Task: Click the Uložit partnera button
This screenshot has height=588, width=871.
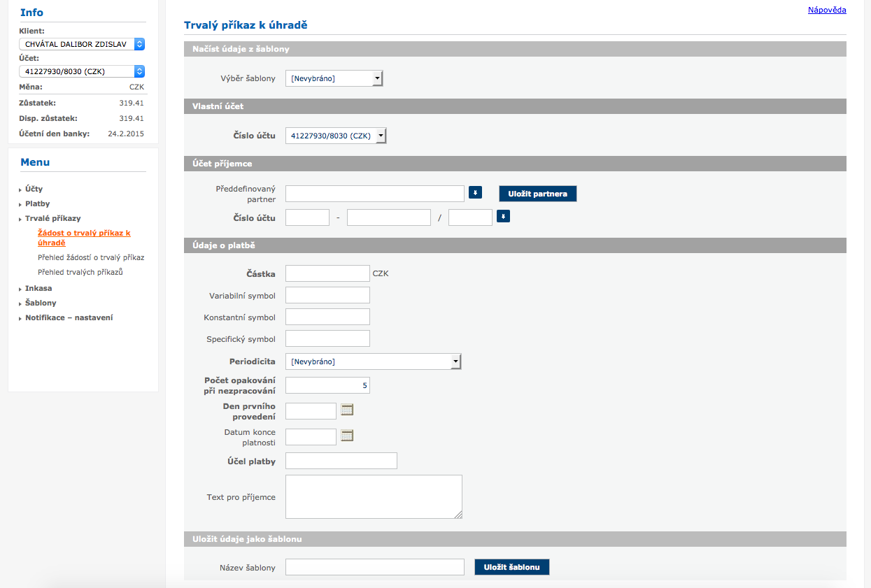Action: pos(538,194)
